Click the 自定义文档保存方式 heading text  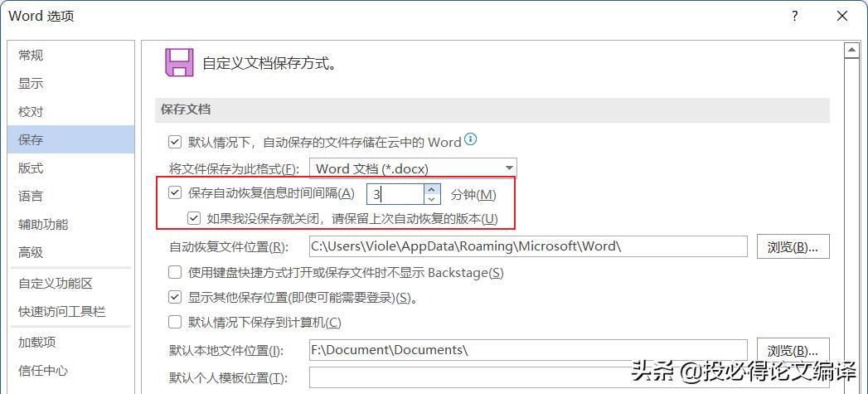pyautogui.click(x=269, y=63)
